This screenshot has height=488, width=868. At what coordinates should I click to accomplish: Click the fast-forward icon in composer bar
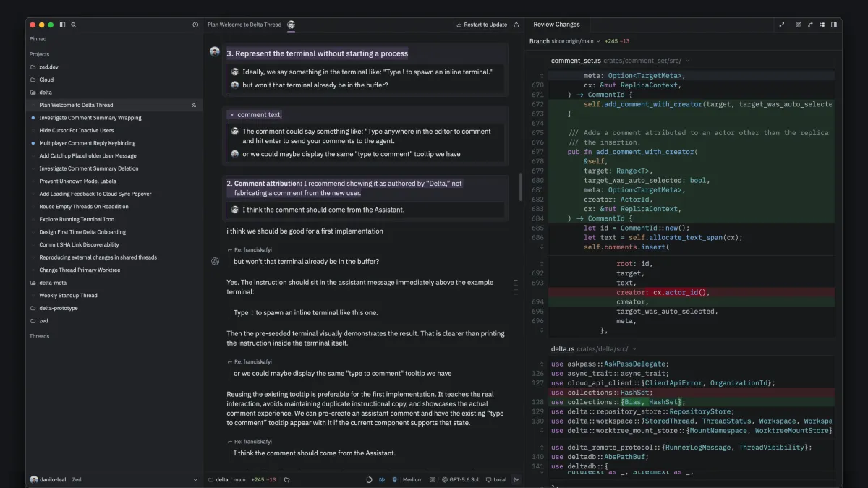[x=382, y=479]
